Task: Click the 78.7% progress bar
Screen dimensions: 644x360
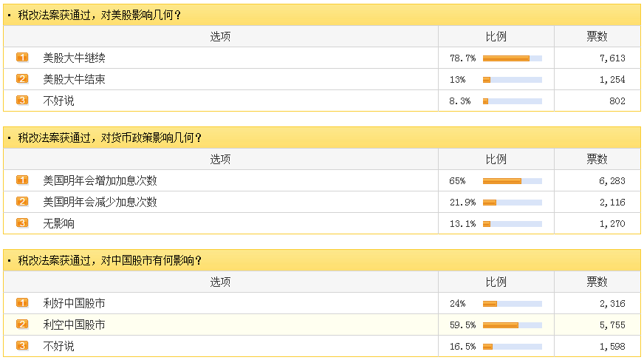Action: click(512, 58)
